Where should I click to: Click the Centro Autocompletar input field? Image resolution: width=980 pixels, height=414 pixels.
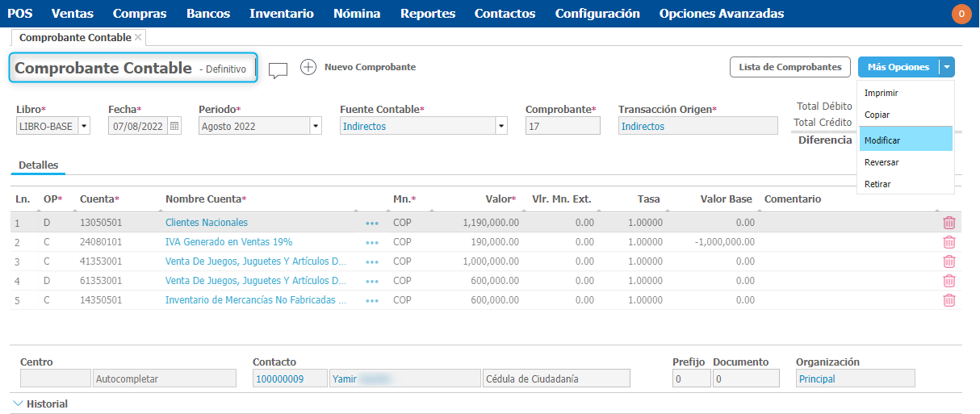(165, 378)
